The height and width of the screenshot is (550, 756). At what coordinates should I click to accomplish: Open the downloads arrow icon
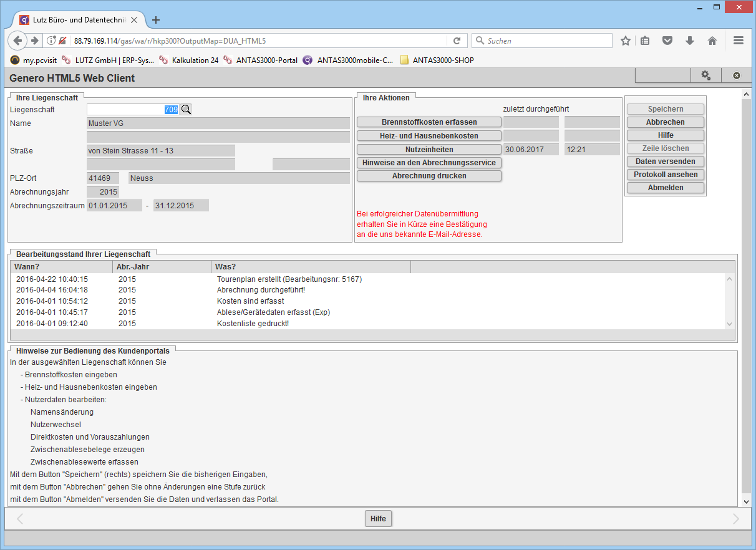tap(689, 41)
